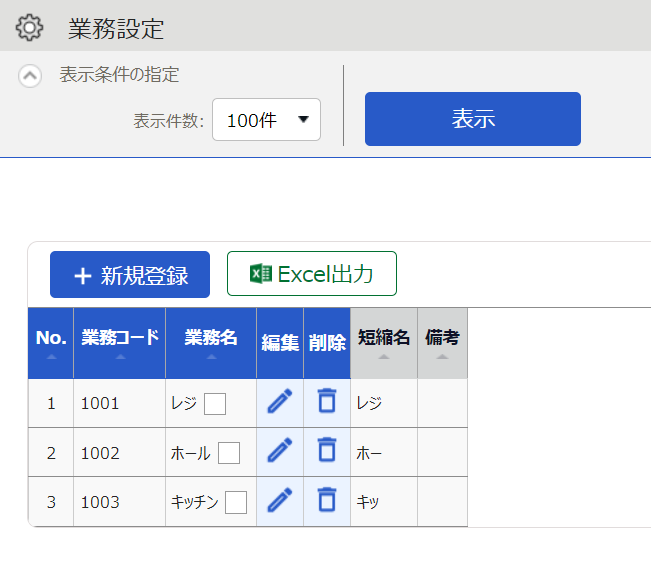Viewport: 651px width, 574px height.
Task: Click the 表示件数: label
Action: [x=169, y=121]
